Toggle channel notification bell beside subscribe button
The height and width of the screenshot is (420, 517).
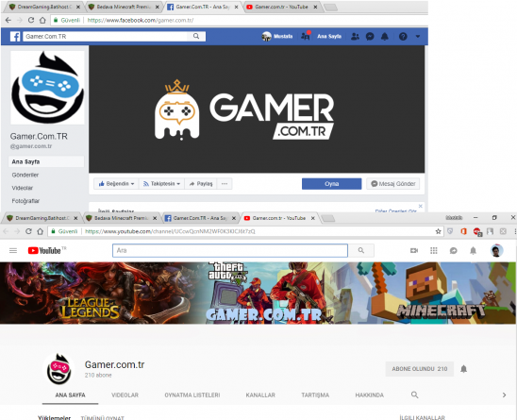point(463,369)
